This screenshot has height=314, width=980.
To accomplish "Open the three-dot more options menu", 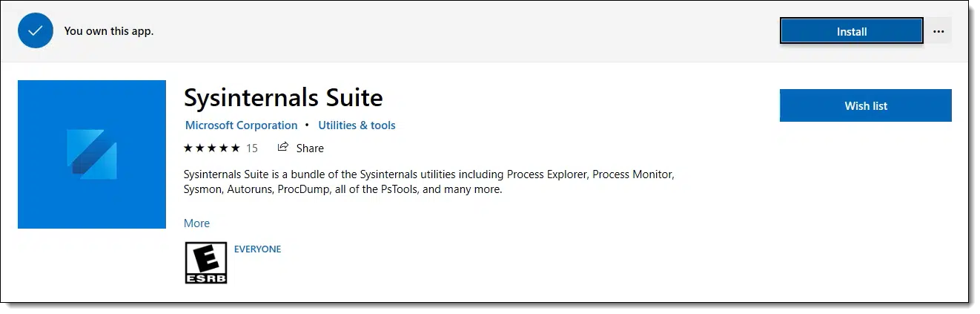I will pos(938,32).
